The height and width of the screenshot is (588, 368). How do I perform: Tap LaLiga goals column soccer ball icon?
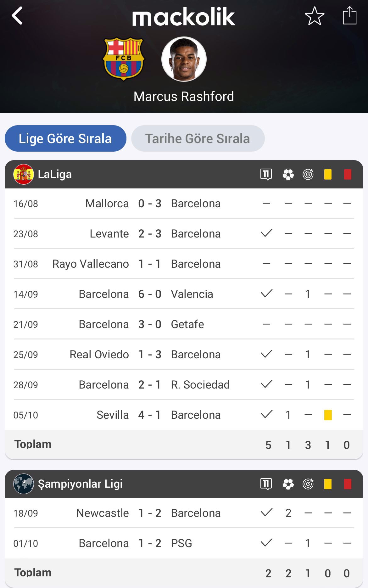[288, 174]
